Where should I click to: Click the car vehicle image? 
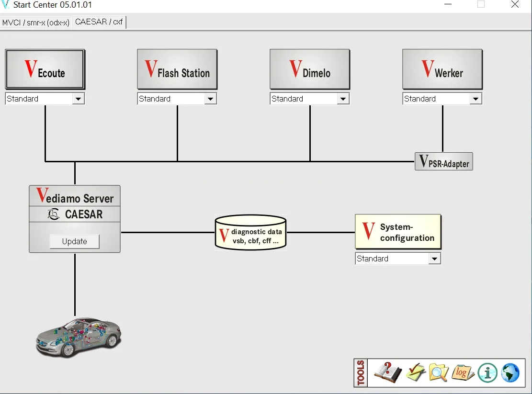coord(79,337)
